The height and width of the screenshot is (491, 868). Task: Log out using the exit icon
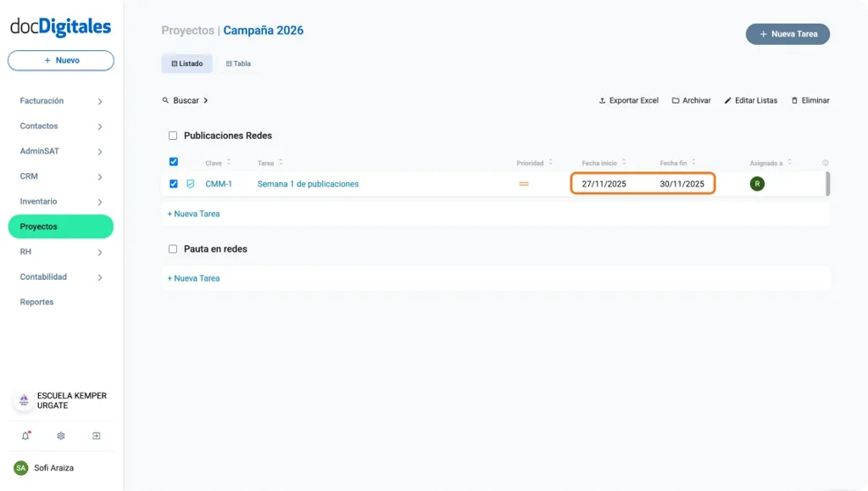pyautogui.click(x=96, y=435)
